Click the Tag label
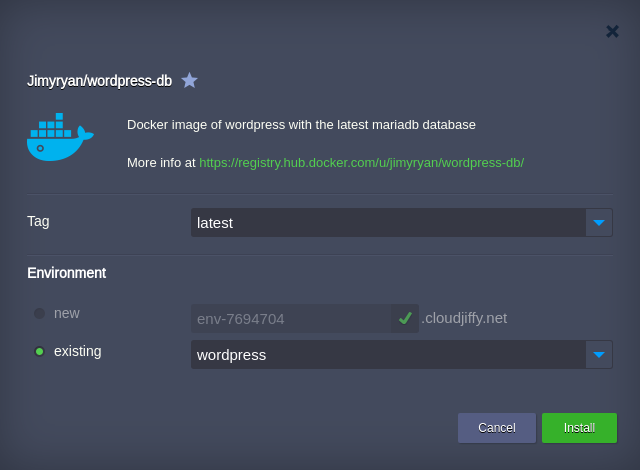 38,222
